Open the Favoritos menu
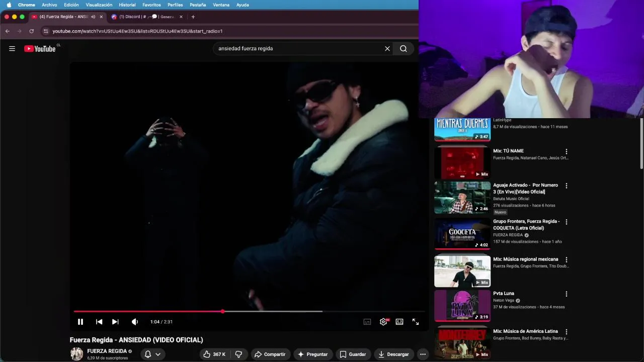644x362 pixels. [x=151, y=5]
